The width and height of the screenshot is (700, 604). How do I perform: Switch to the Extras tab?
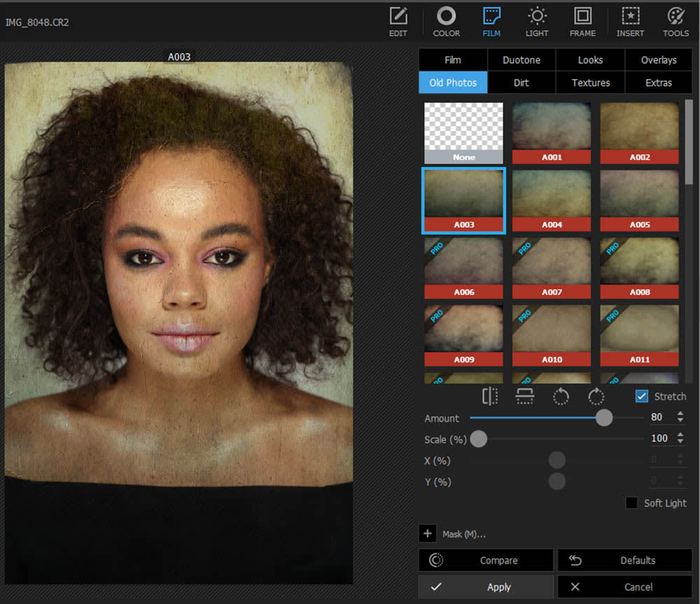click(x=659, y=83)
